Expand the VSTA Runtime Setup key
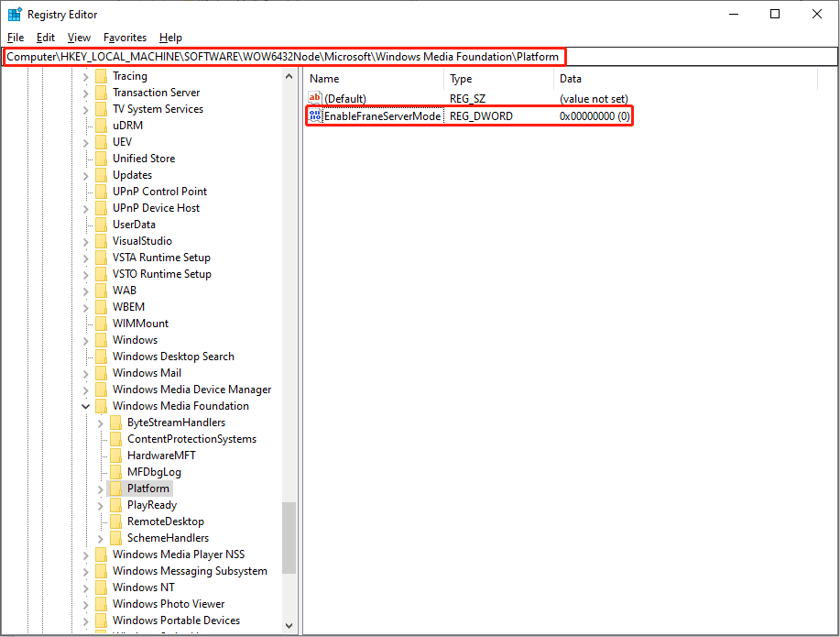840x637 pixels. point(86,258)
